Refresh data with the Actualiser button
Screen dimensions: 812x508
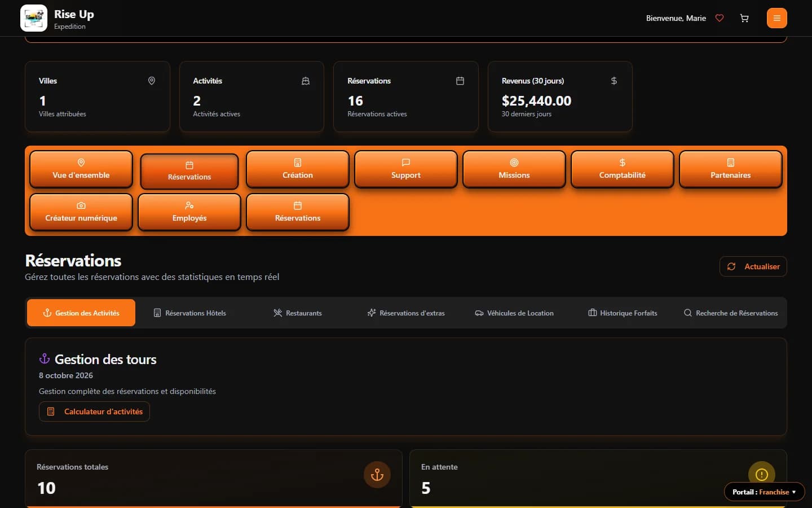(753, 266)
